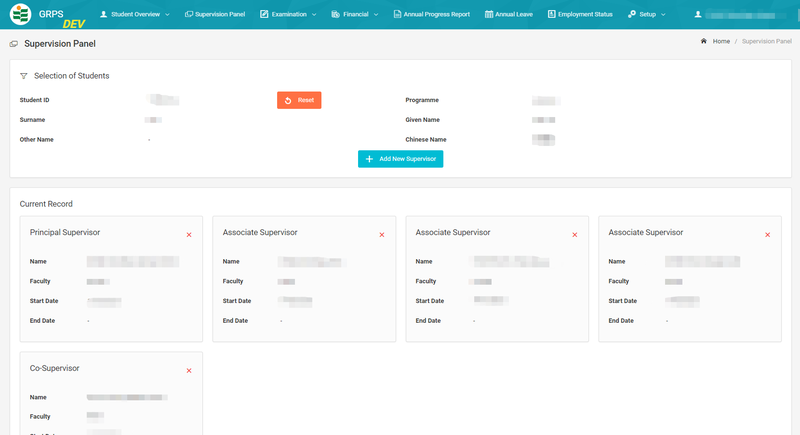Go to Supervision Panel in navbar
The height and width of the screenshot is (435, 800).
[215, 14]
